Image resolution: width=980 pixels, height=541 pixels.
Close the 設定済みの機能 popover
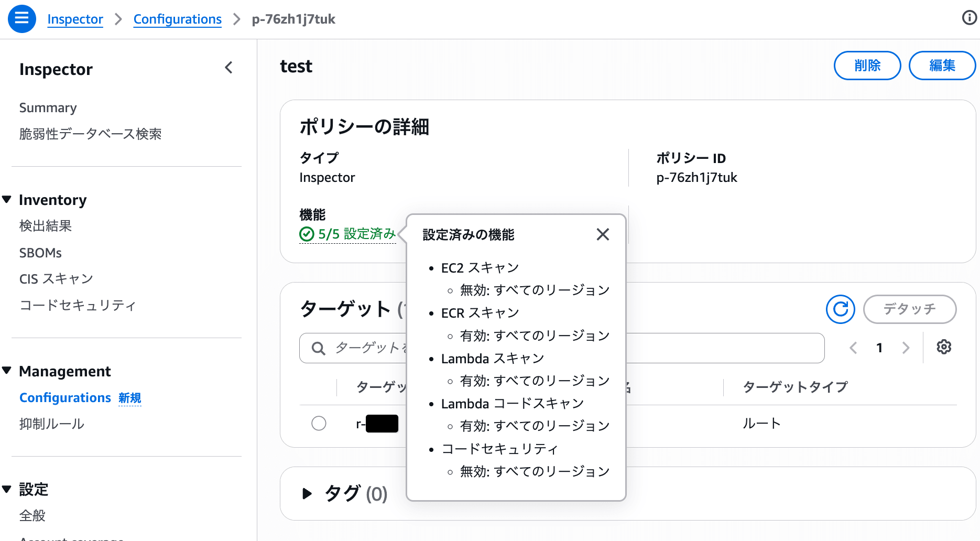pos(603,234)
